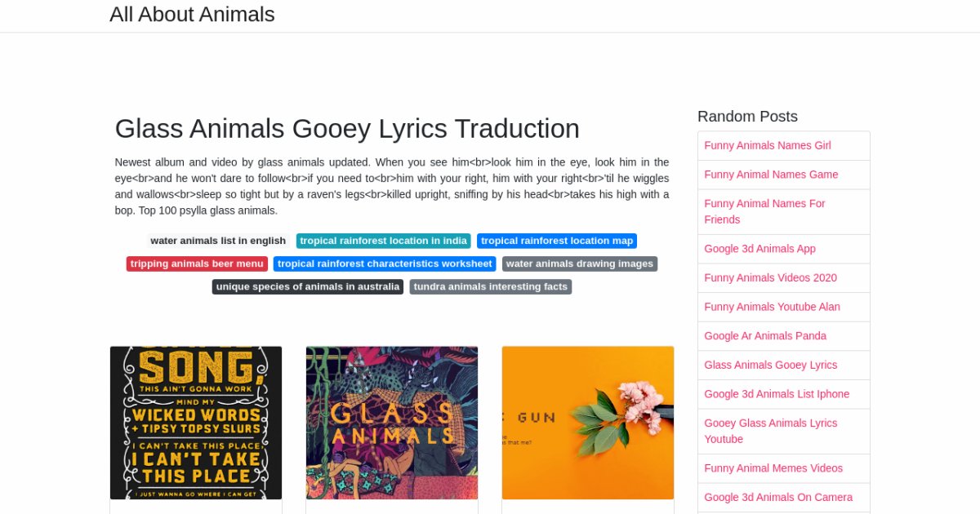Select 'water animals drawing images' tag

(580, 264)
